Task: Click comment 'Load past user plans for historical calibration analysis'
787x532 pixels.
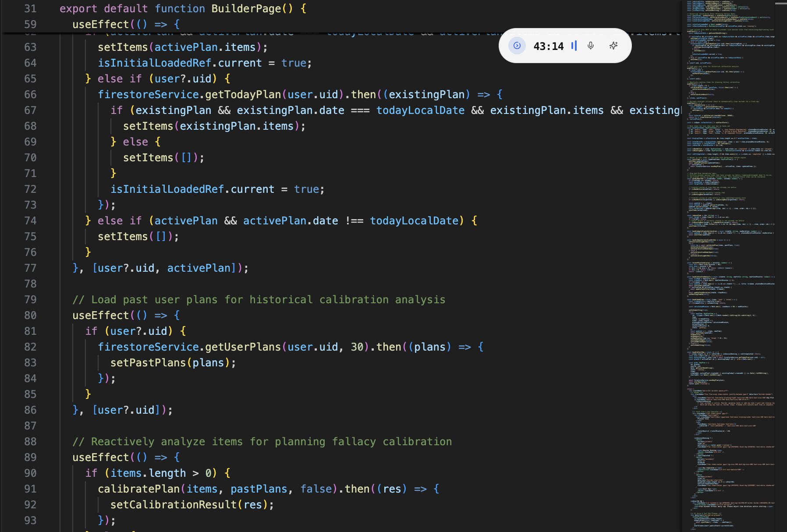Action: [268, 299]
